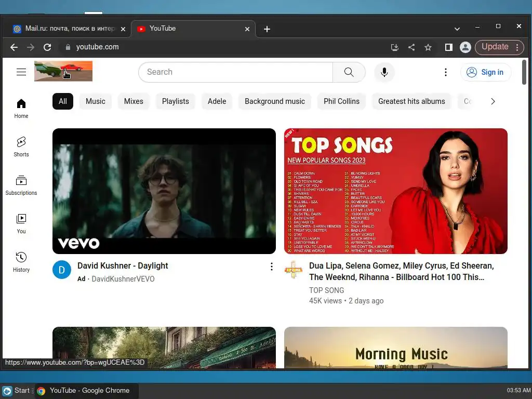The height and width of the screenshot is (399, 532).
Task: Close the Mail.ru tab
Action: (123, 29)
